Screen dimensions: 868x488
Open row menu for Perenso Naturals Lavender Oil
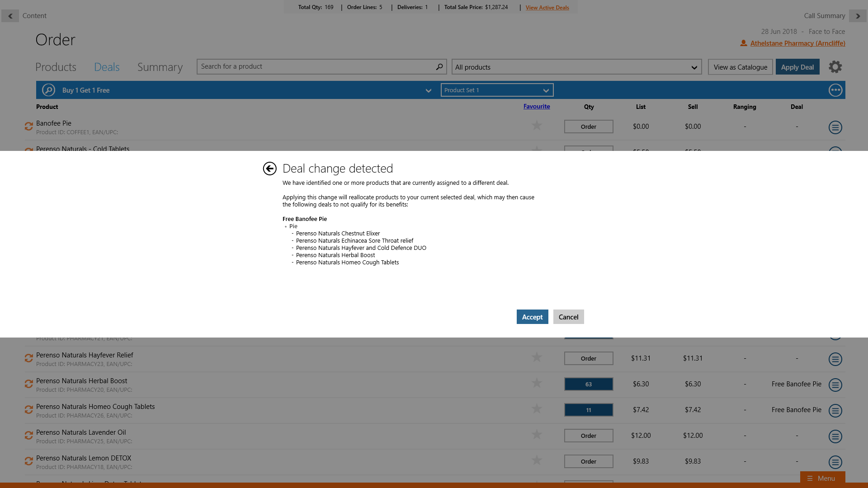[x=835, y=436]
